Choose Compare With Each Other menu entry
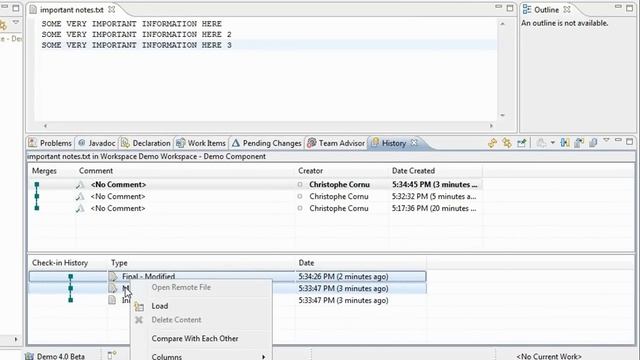Viewport: 640px width, 360px height. pyautogui.click(x=195, y=338)
